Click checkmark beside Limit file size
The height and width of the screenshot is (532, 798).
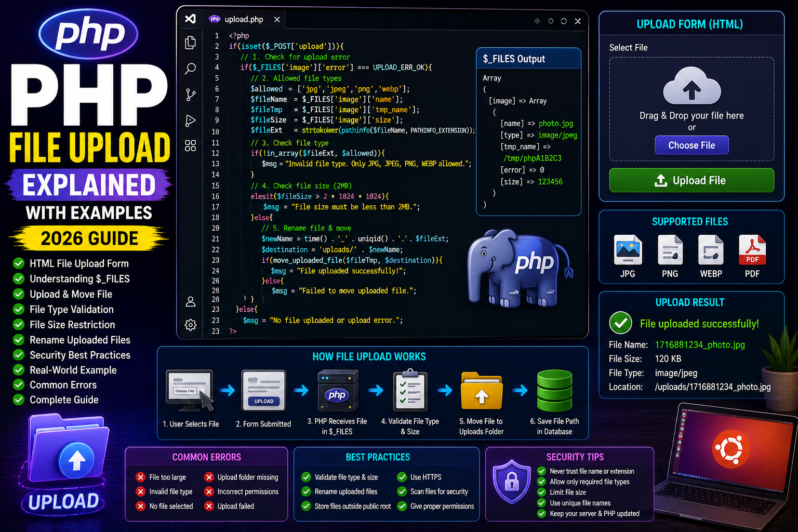(542, 492)
